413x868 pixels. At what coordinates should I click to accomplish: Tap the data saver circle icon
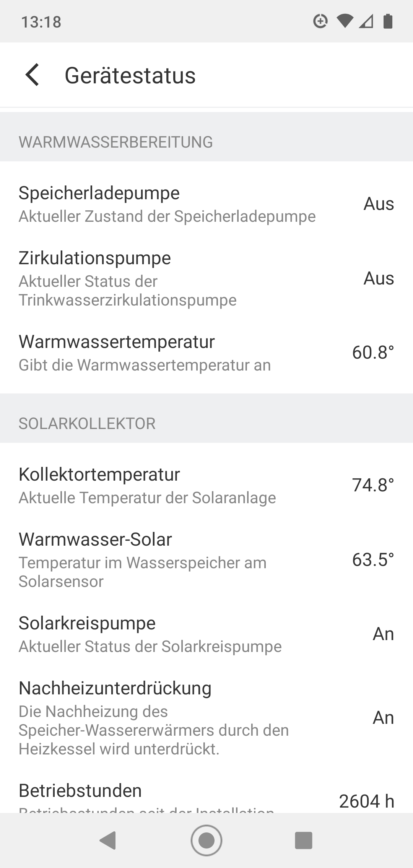(x=320, y=21)
